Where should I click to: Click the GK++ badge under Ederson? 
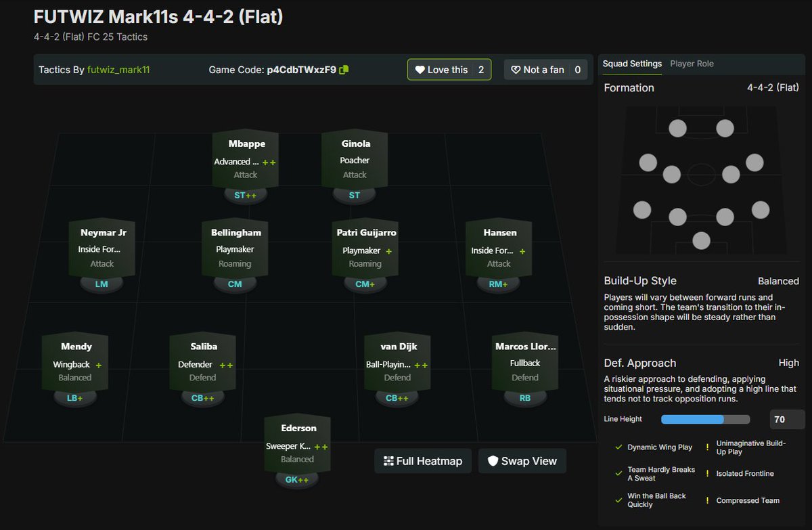tap(297, 480)
